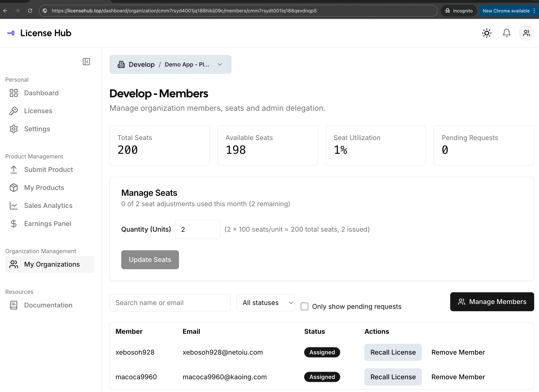Open Sales Analytics chart icon

pos(14,206)
